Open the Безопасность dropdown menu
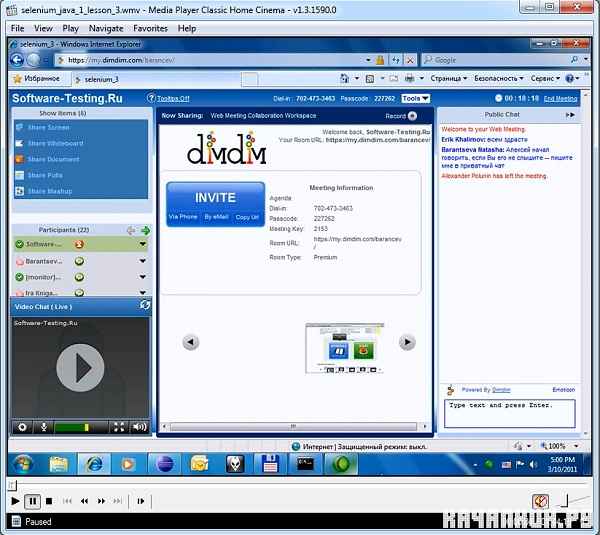The image size is (600, 535). coord(499,78)
